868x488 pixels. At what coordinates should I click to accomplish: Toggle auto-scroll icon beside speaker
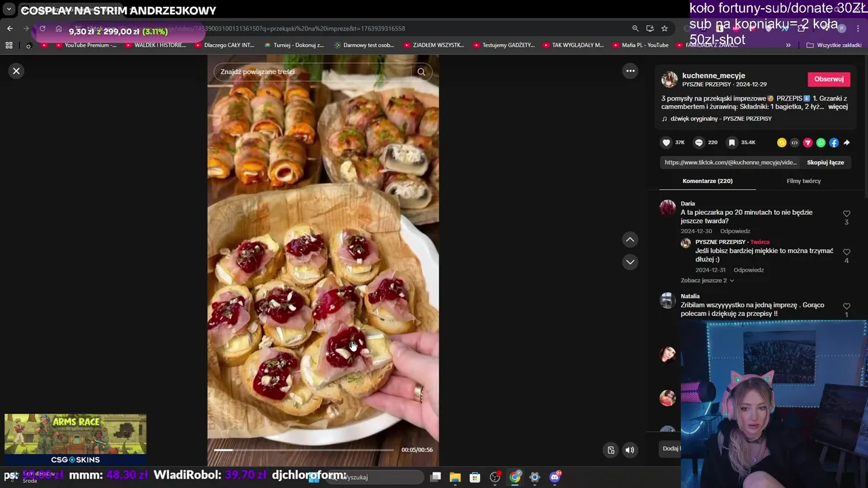pos(611,450)
